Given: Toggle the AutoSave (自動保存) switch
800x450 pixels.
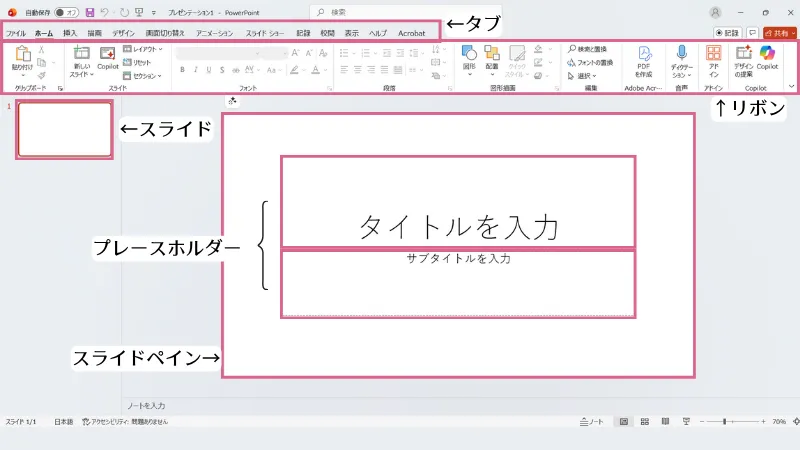Looking at the screenshot, I should tap(67, 12).
